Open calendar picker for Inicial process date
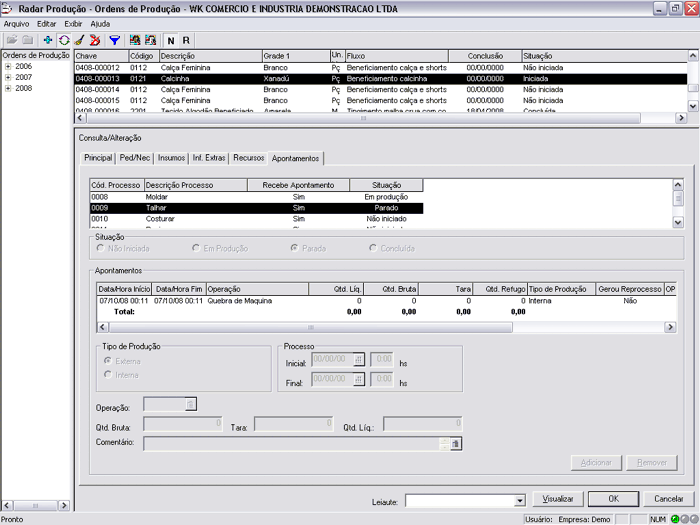Viewport: 700px width, 525px height. (359, 358)
